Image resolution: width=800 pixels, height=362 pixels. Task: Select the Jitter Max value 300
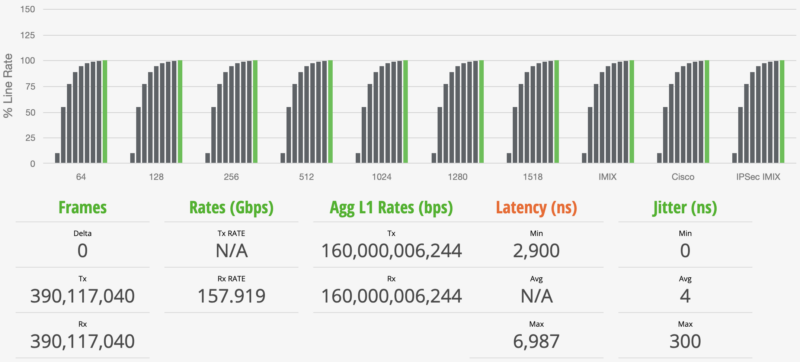point(685,341)
